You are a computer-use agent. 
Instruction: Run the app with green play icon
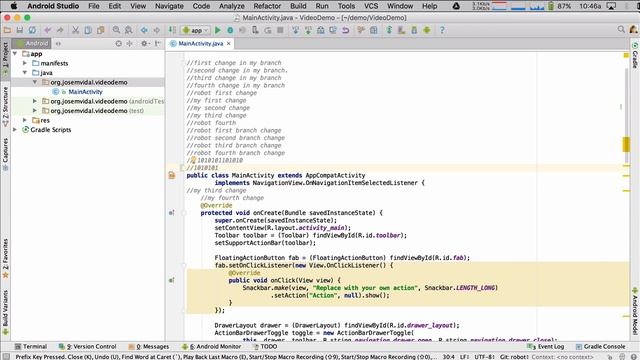coord(218,30)
